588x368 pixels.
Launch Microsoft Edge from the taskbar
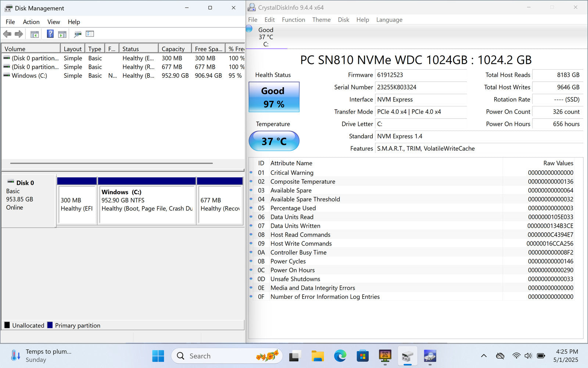click(x=340, y=356)
